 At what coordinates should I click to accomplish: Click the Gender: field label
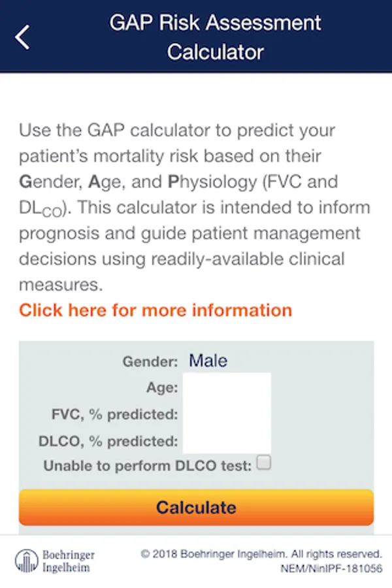tap(150, 361)
